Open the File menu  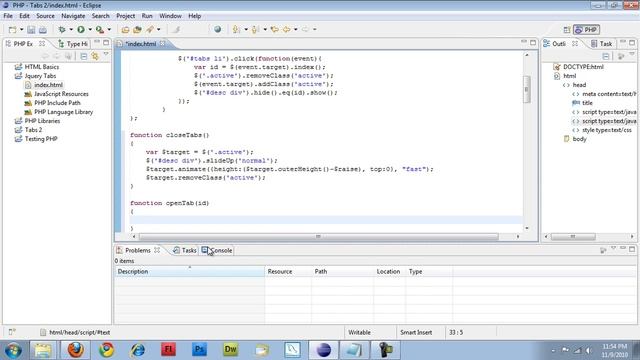click(8, 16)
